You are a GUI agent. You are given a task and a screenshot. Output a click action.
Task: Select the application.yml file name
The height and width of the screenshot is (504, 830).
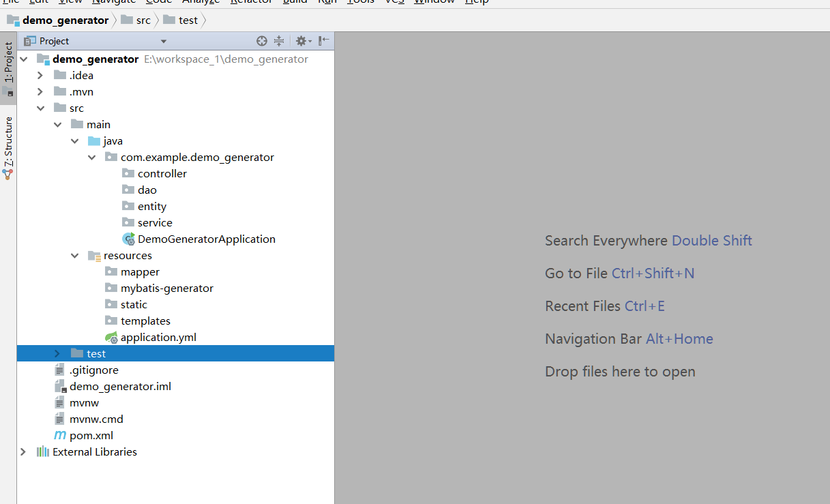coord(158,337)
